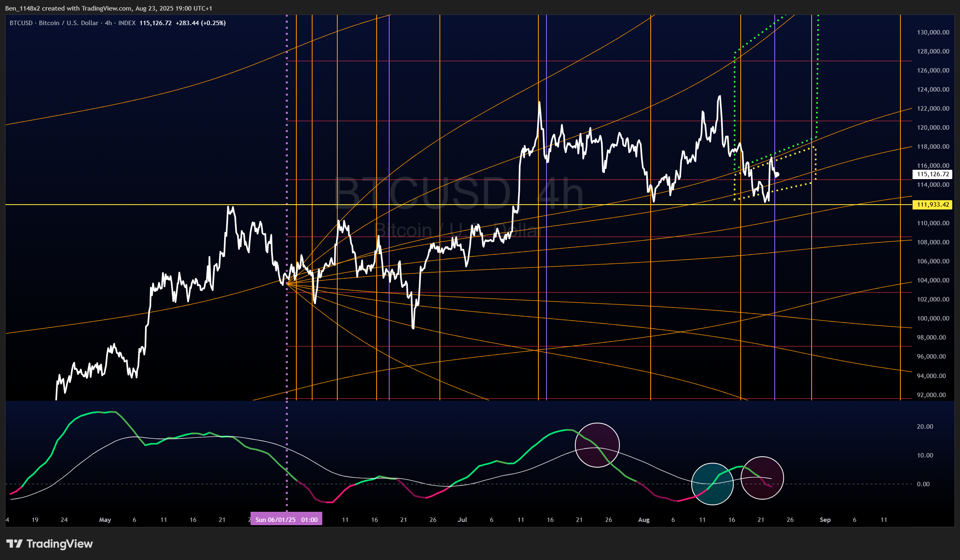The width and height of the screenshot is (960, 560).
Task: Click the TradingView logo at bottom left
Action: (49, 544)
